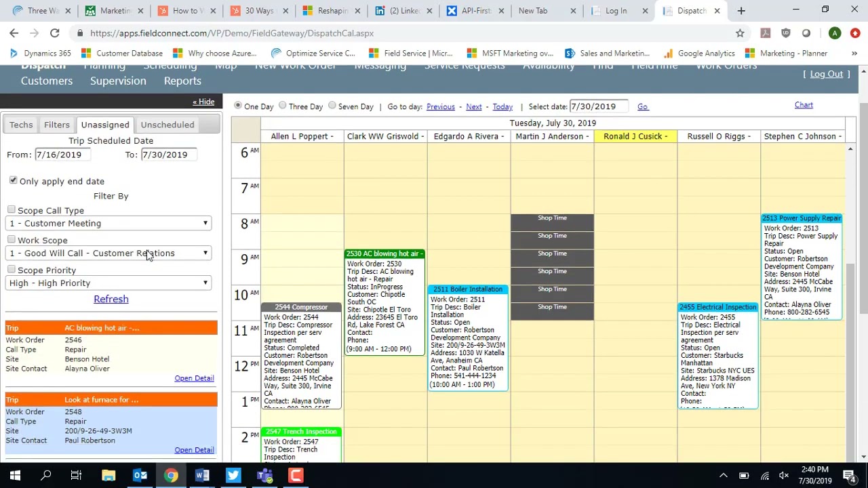
Task: Open Twitter app from the taskbar
Action: (233, 475)
